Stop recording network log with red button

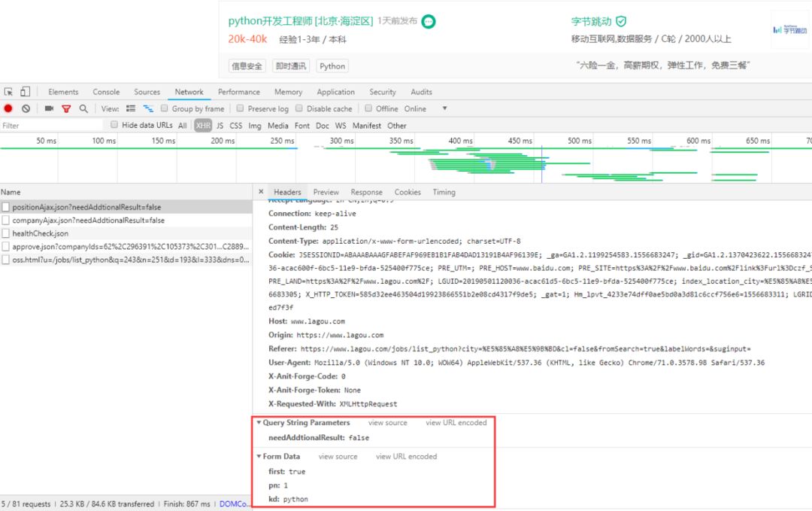point(8,109)
